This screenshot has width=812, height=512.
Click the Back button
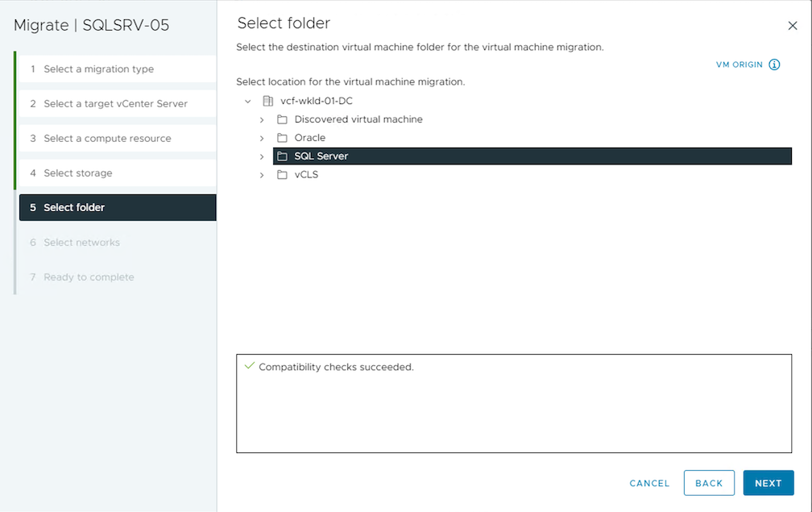[x=708, y=483]
